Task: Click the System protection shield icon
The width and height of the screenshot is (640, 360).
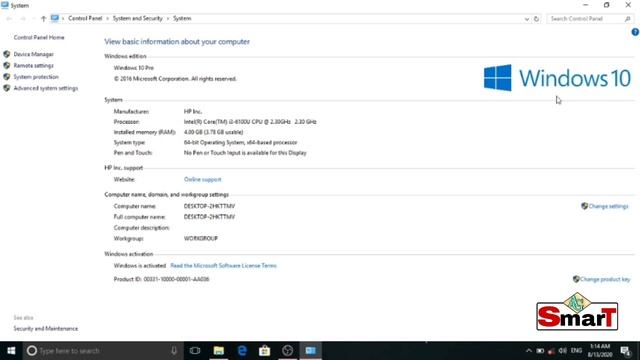Action: pyautogui.click(x=7, y=77)
